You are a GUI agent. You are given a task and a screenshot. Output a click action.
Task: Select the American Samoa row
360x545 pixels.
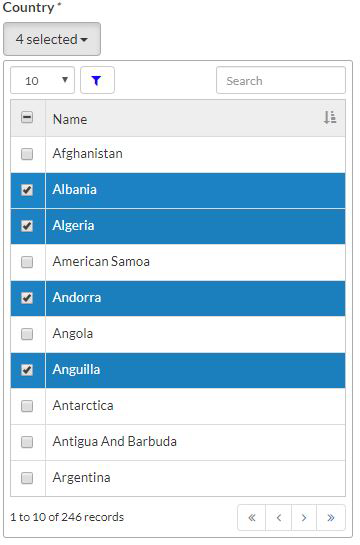[178, 262]
